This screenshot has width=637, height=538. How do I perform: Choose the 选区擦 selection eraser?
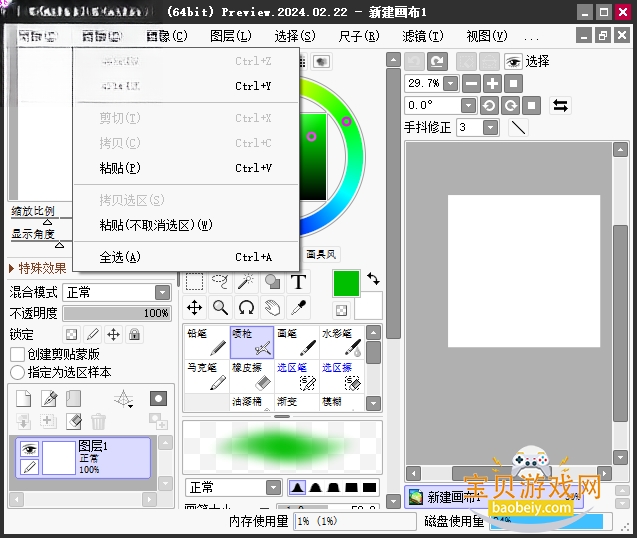341,376
